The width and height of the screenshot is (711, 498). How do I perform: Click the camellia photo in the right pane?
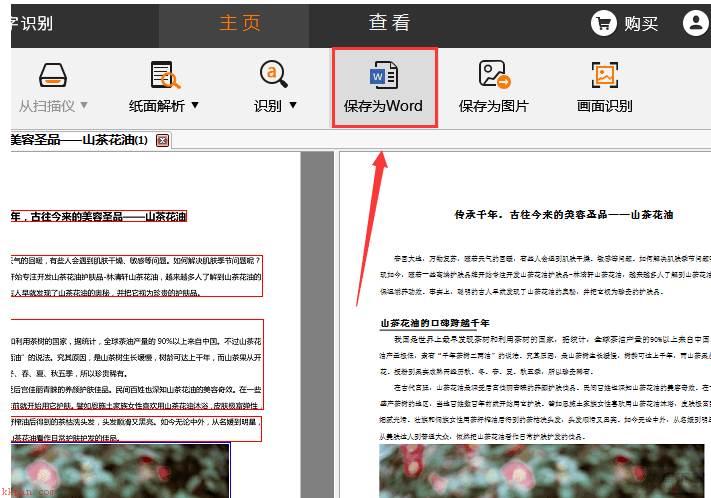click(541, 471)
